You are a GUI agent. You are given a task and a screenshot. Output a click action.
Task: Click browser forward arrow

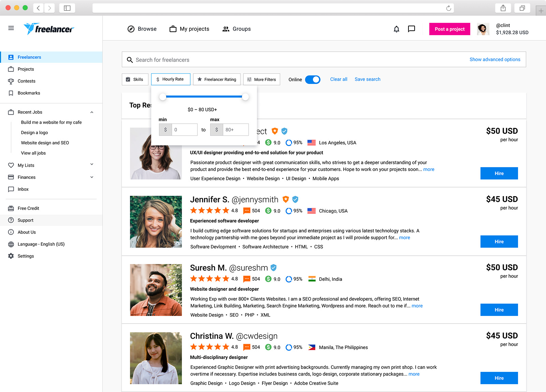(x=49, y=8)
